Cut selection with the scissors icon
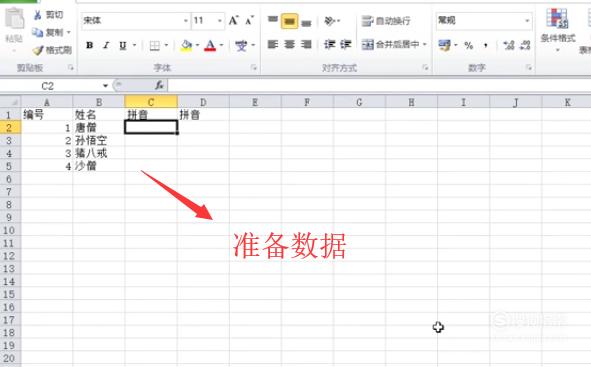 38,15
